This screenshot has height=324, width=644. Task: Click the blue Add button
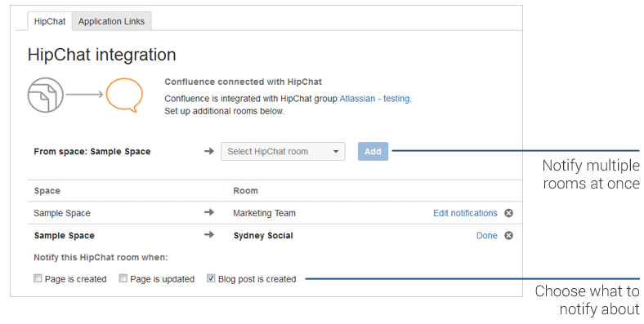[373, 152]
